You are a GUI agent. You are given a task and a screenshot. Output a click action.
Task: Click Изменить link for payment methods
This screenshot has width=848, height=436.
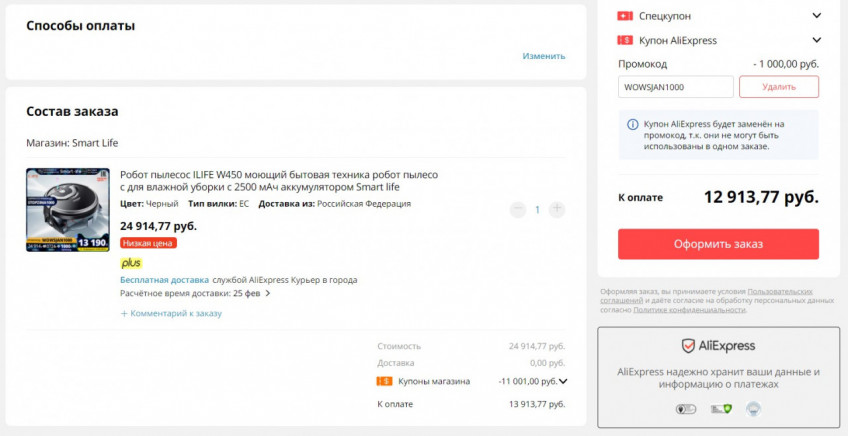[543, 56]
